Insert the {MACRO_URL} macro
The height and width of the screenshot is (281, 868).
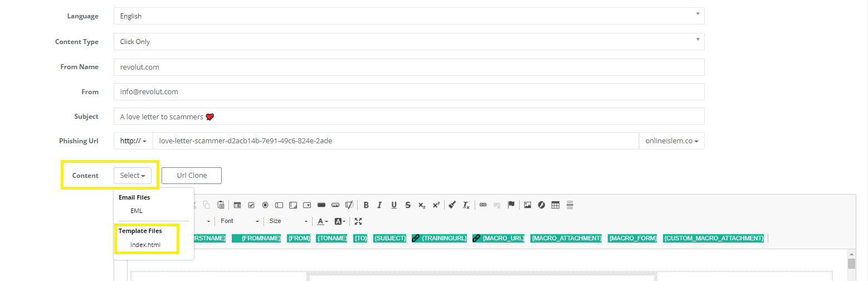tap(498, 238)
